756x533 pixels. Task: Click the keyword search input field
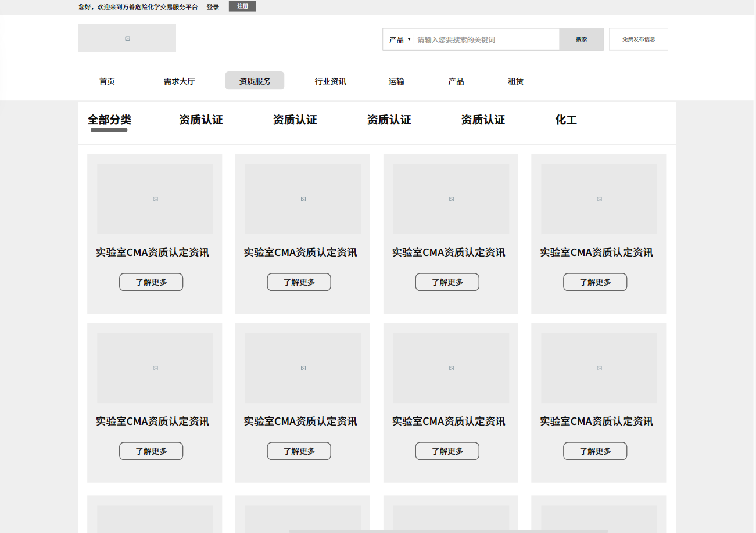486,40
